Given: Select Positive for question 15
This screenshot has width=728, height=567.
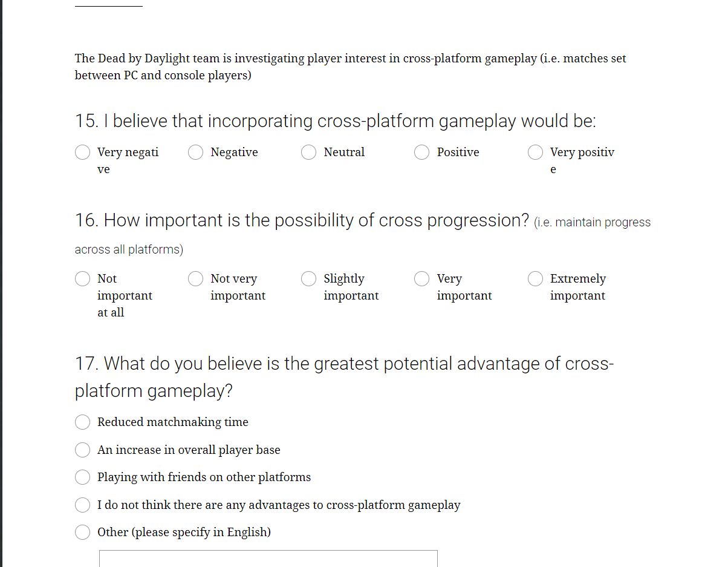Looking at the screenshot, I should tap(422, 152).
